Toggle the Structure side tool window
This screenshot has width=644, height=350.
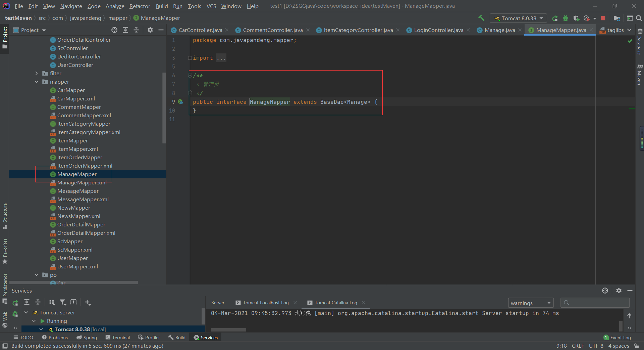[x=5, y=215]
